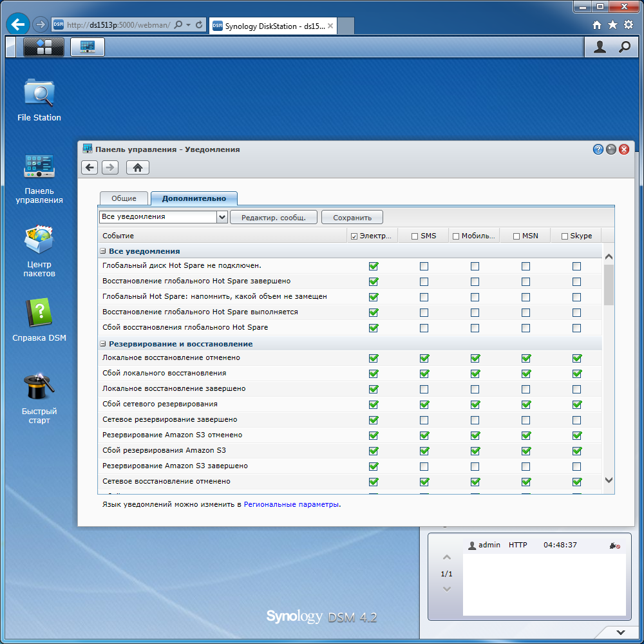Toggle Электр... column header checkbox
This screenshot has width=644, height=644.
click(354, 236)
